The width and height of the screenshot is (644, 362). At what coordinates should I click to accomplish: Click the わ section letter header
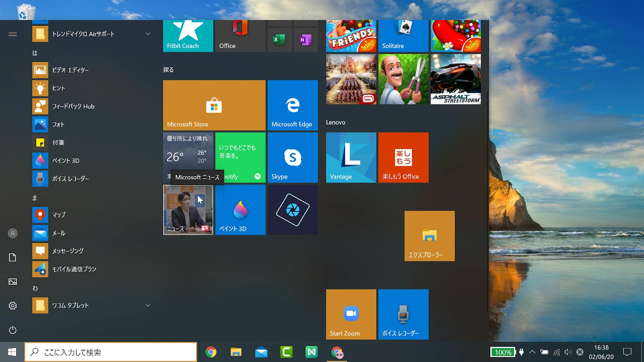tap(35, 288)
